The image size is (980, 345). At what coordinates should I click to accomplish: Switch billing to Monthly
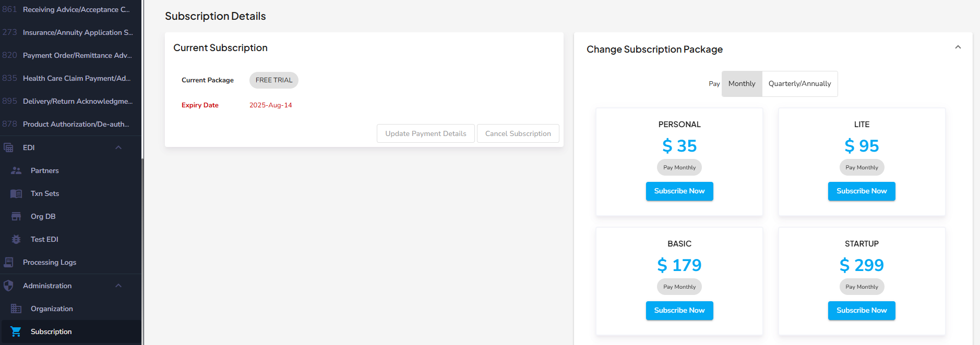point(742,84)
